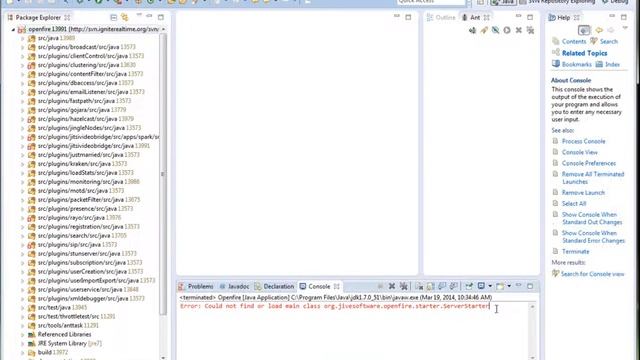Remove selected buildfile in Ant view
The height and width of the screenshot is (360, 640).
tap(519, 30)
